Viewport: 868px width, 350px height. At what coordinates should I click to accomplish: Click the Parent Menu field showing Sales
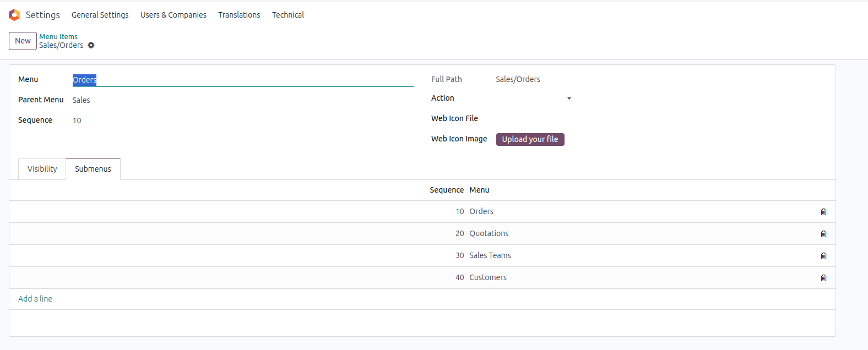point(243,100)
